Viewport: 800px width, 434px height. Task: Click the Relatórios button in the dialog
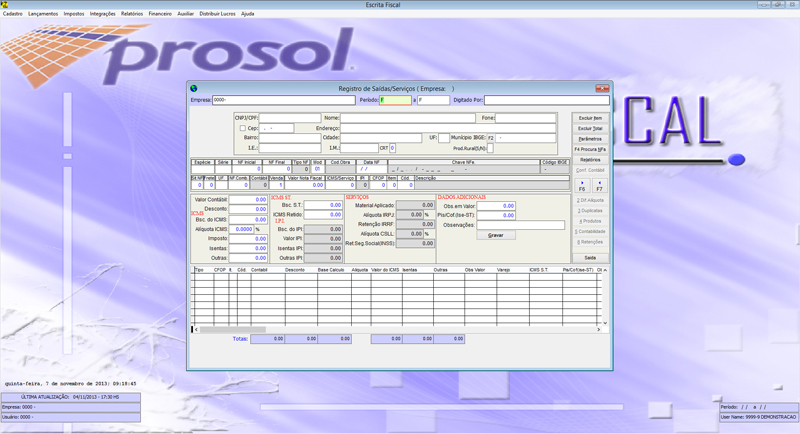pos(590,160)
